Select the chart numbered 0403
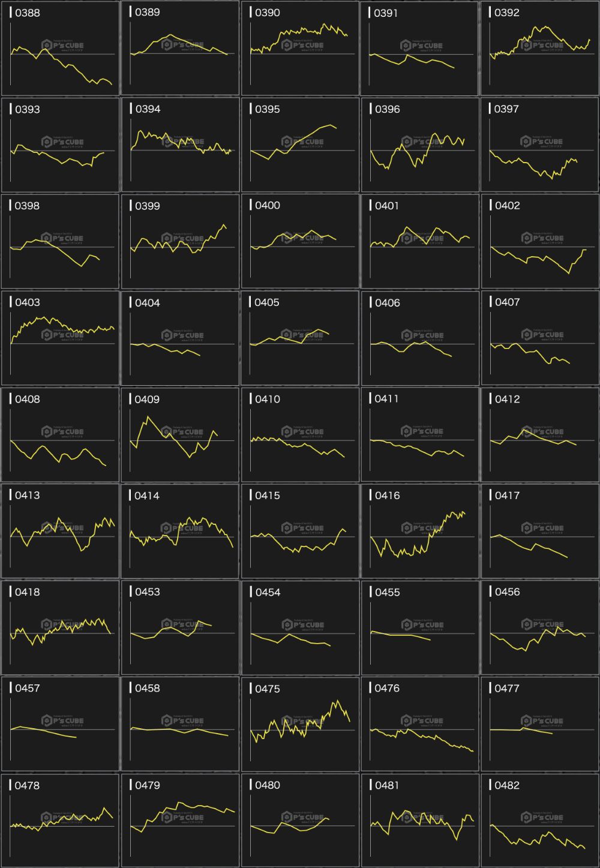Screen dimensions: 600x868 point(60,338)
